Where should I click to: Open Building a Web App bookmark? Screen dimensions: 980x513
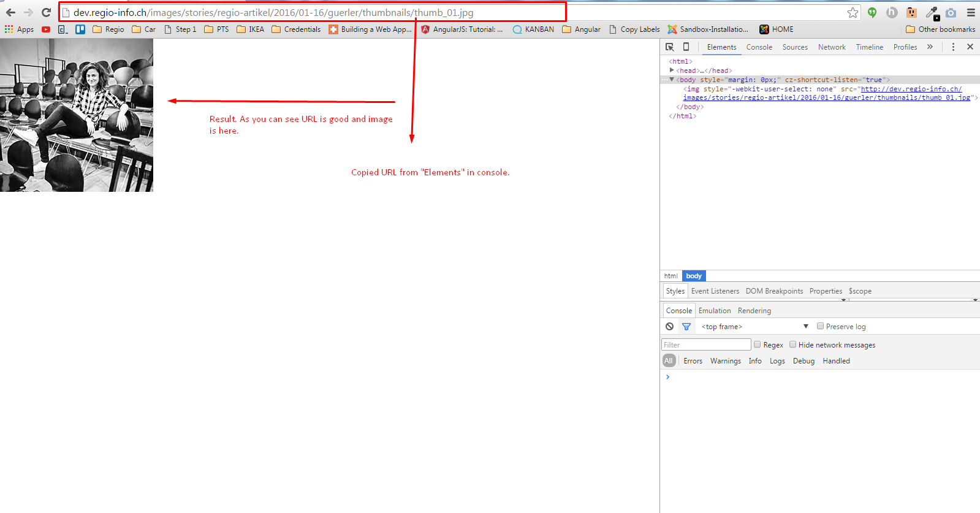[x=370, y=29]
